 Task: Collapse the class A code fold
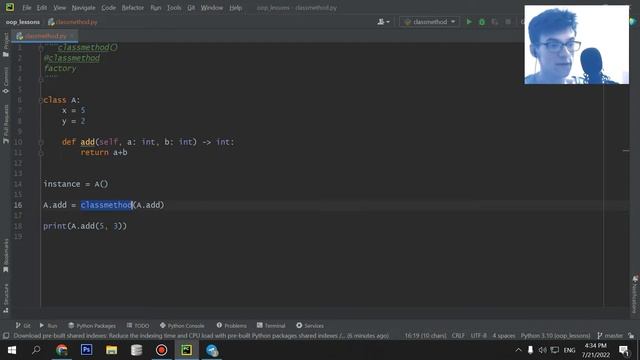41,100
